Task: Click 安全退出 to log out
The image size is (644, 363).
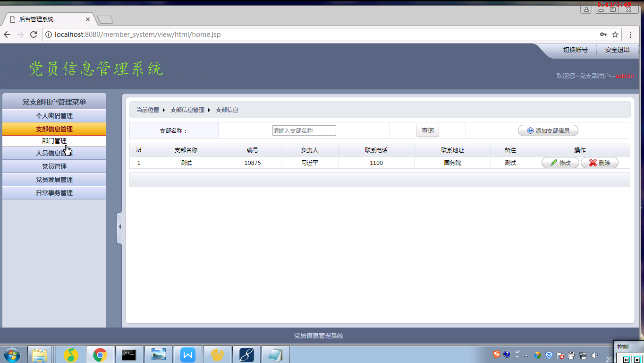Action: tap(617, 50)
